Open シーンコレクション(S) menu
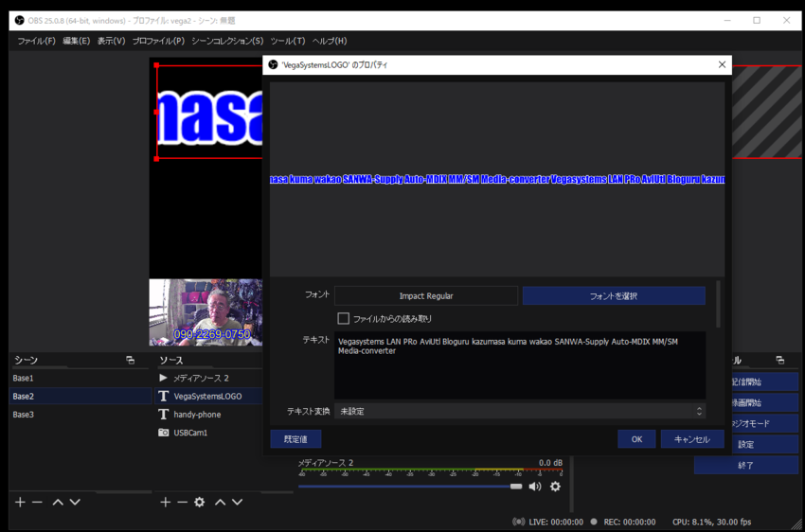The width and height of the screenshot is (805, 532). (x=227, y=41)
